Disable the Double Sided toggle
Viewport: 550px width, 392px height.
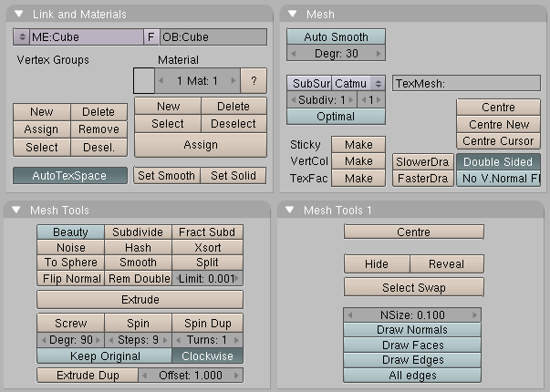[498, 162]
